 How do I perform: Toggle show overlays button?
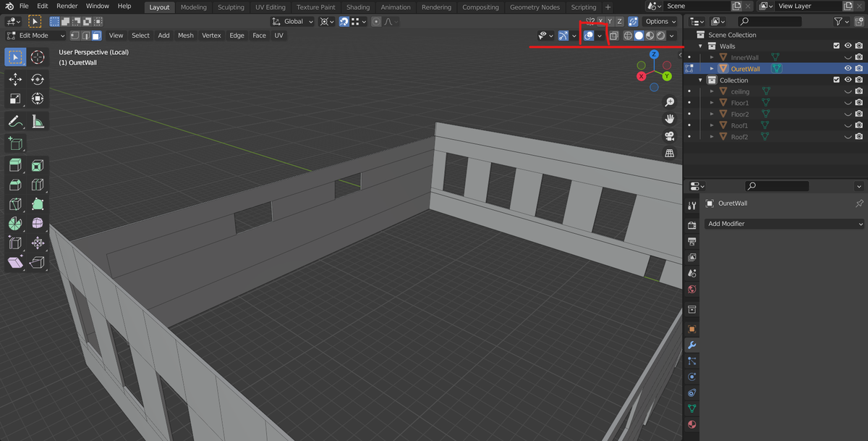(589, 35)
